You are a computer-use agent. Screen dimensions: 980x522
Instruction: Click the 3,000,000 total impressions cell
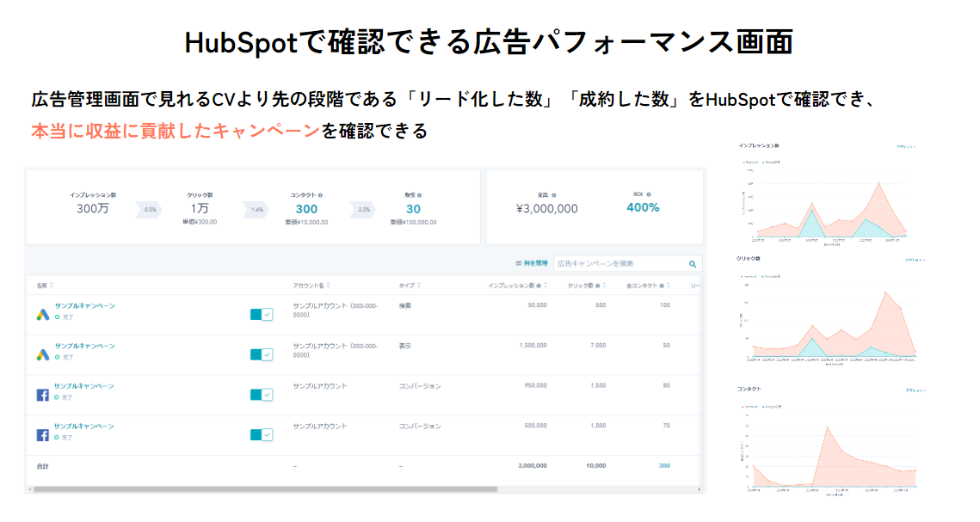coord(533,466)
